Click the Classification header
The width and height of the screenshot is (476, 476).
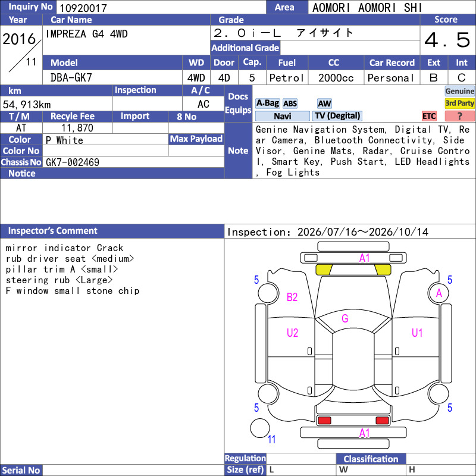(371, 459)
